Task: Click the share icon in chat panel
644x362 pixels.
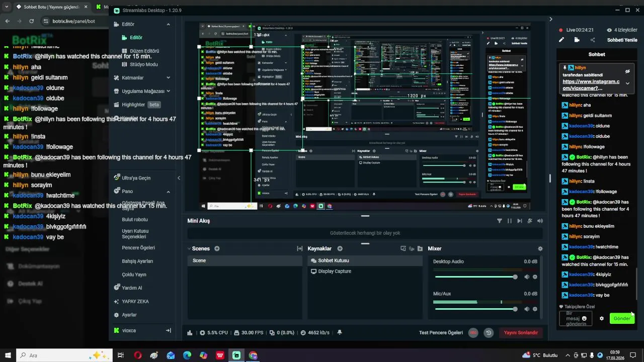Action: 593,40
